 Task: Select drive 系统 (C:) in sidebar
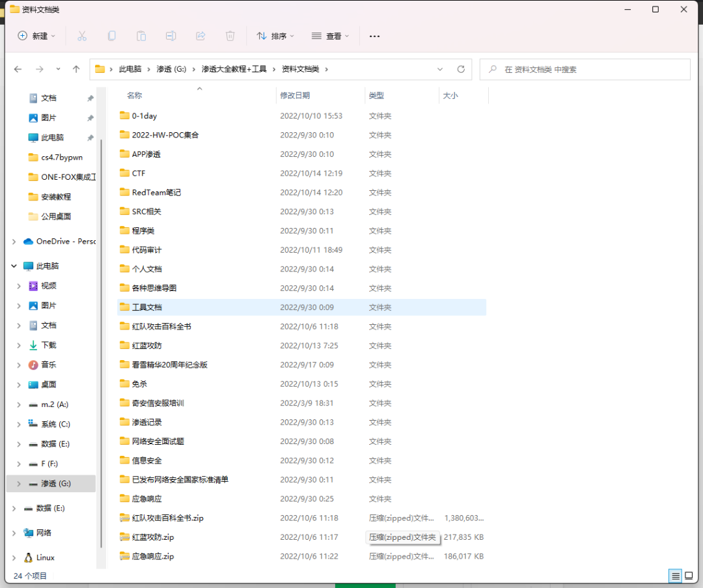[x=49, y=424]
